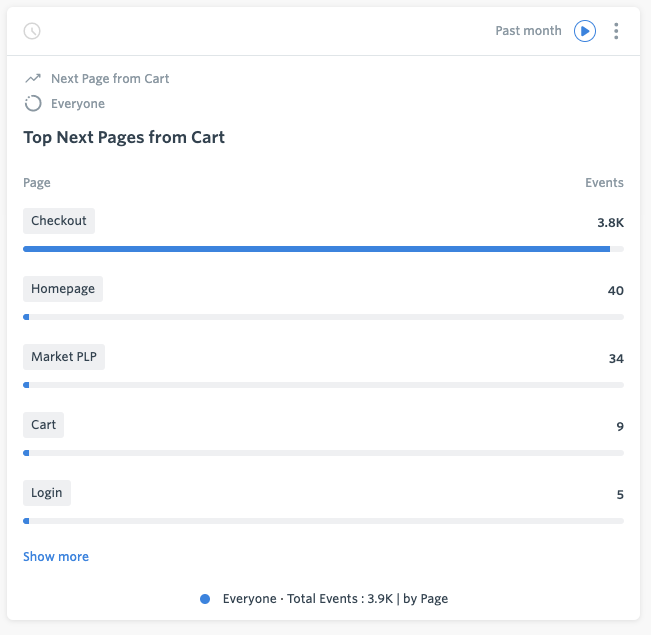Select the Homepage page tag
Viewport: 651px width, 635px height.
(63, 289)
